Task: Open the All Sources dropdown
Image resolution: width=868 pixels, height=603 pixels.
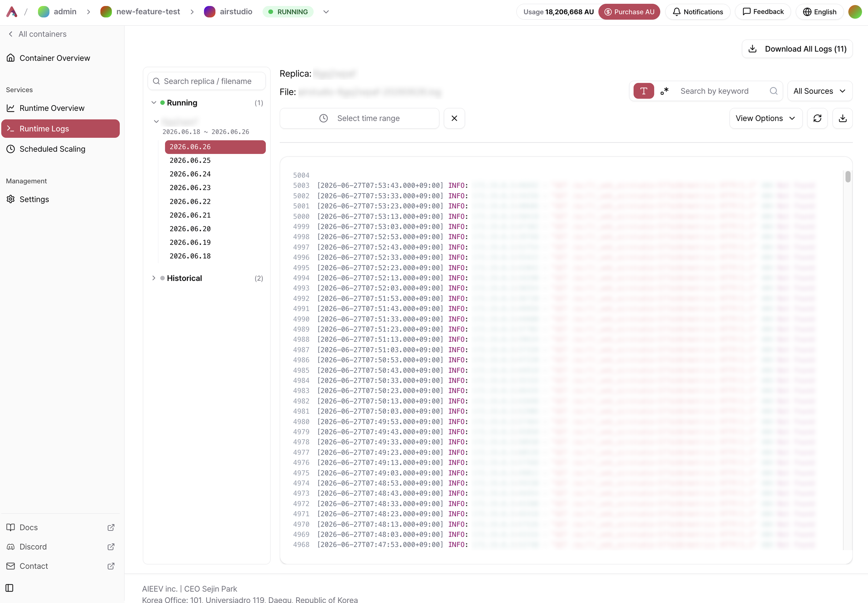Action: [x=820, y=91]
